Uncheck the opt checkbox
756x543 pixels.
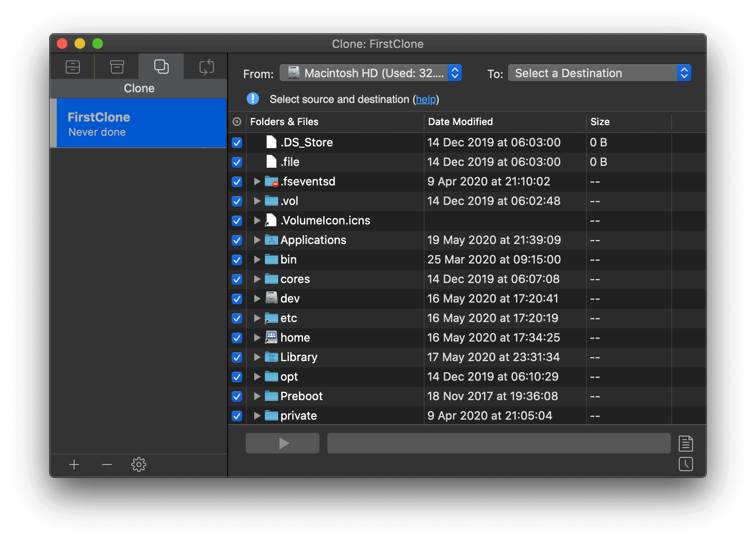237,377
